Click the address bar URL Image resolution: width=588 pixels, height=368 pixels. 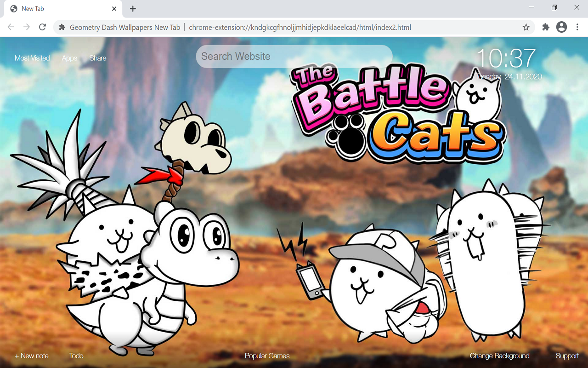pyautogui.click(x=300, y=27)
